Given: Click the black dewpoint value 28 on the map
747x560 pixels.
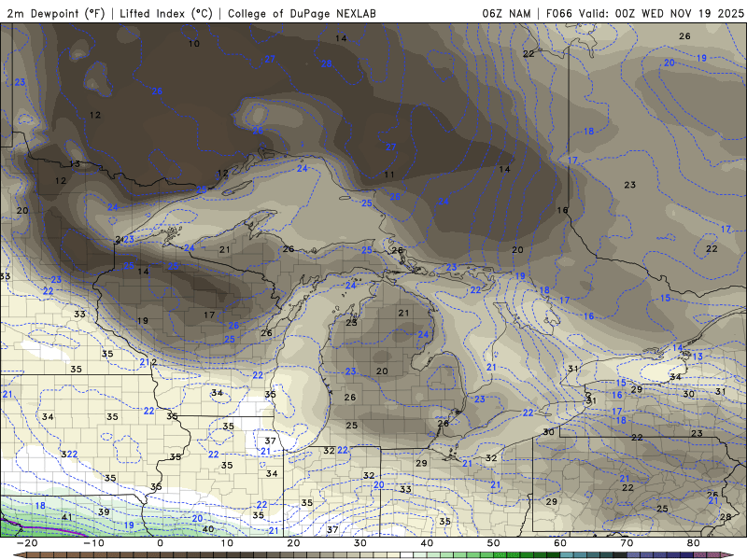Looking at the screenshot, I should 726,517.
